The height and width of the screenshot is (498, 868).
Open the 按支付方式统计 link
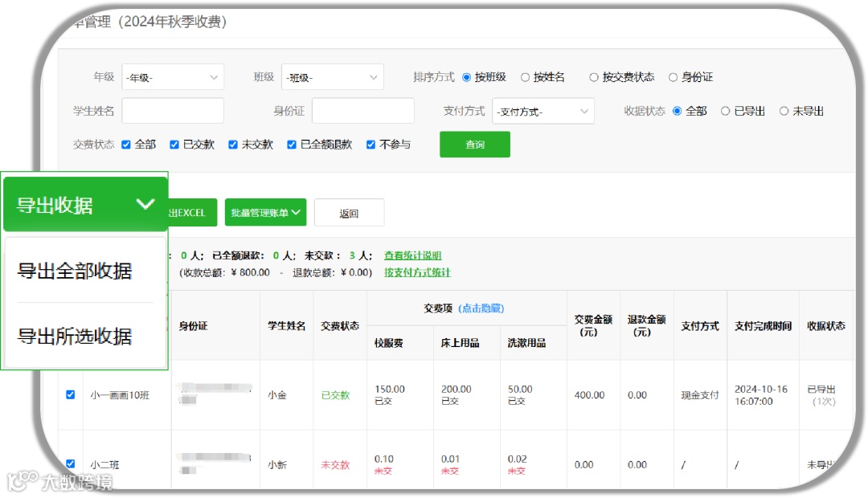417,272
